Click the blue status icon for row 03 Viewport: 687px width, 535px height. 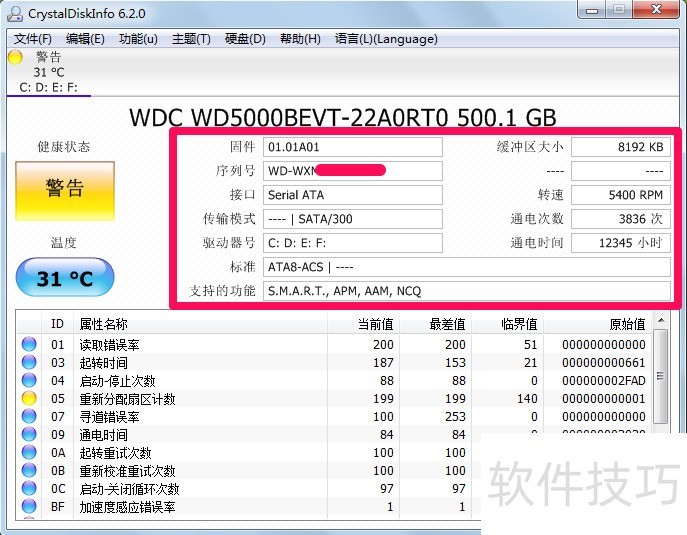click(29, 362)
